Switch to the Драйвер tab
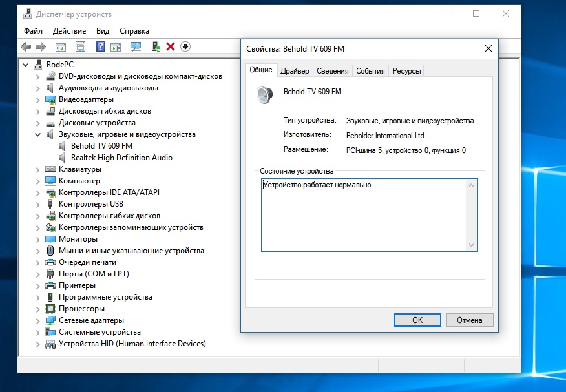 tap(295, 71)
